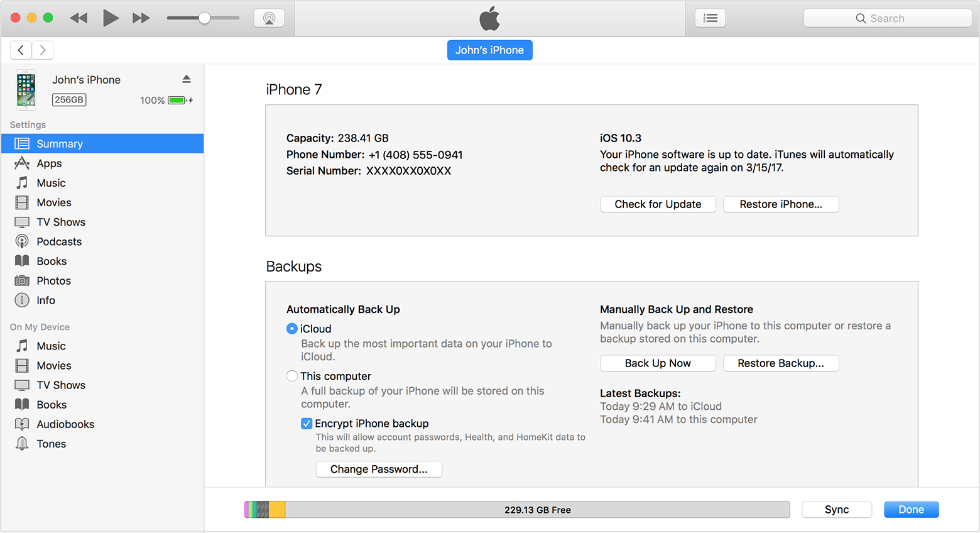The height and width of the screenshot is (533, 980).
Task: Click Today 9:29 AM to iCloud entry
Action: tap(661, 407)
